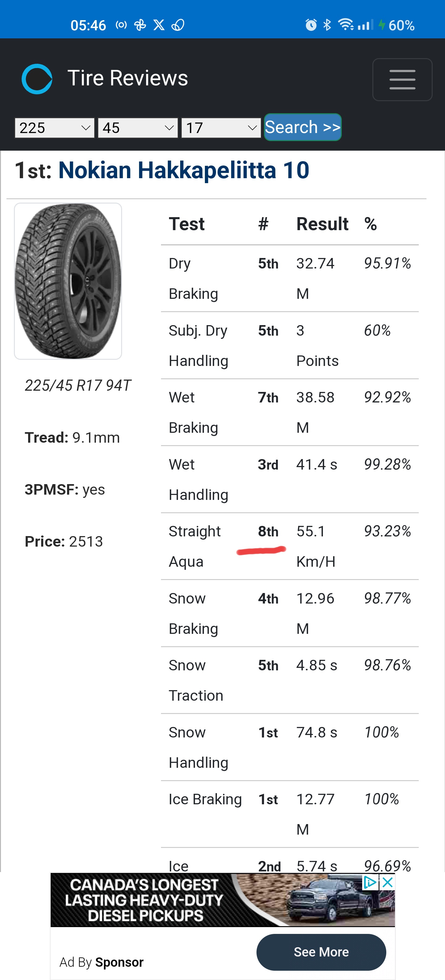The width and height of the screenshot is (445, 980).
Task: Click the See More ad button
Action: (321, 952)
